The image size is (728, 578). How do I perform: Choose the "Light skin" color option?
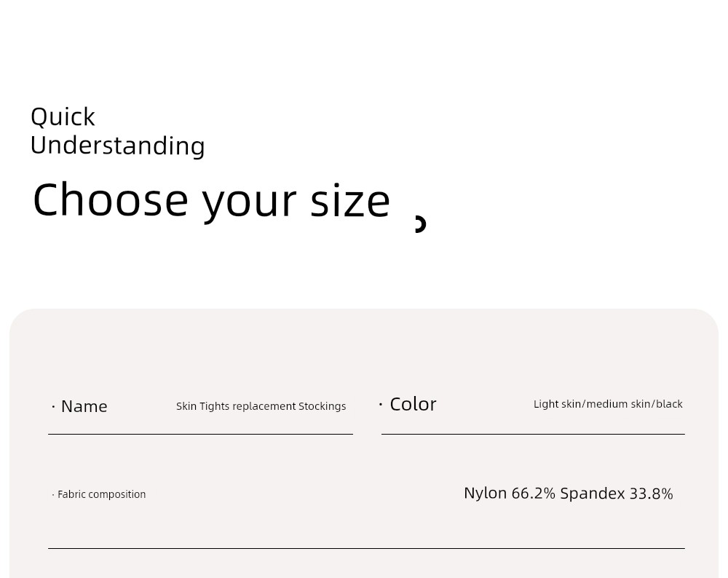[x=557, y=404]
